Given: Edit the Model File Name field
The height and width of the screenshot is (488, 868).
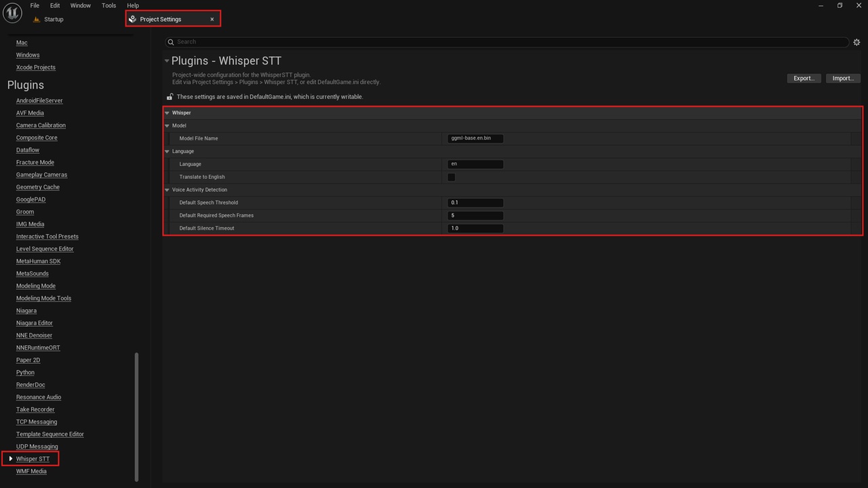Looking at the screenshot, I should point(475,138).
